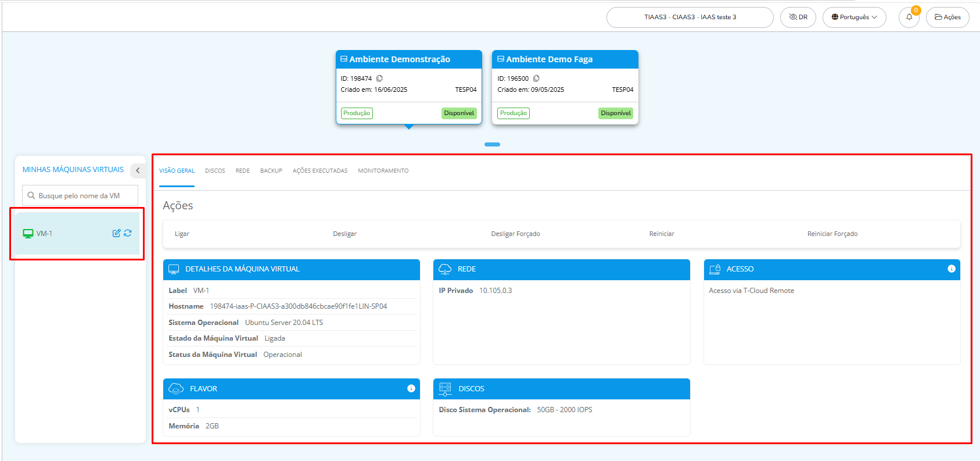Click the Produção tag on Ambiente Demo Faga
980x461 pixels.
514,113
